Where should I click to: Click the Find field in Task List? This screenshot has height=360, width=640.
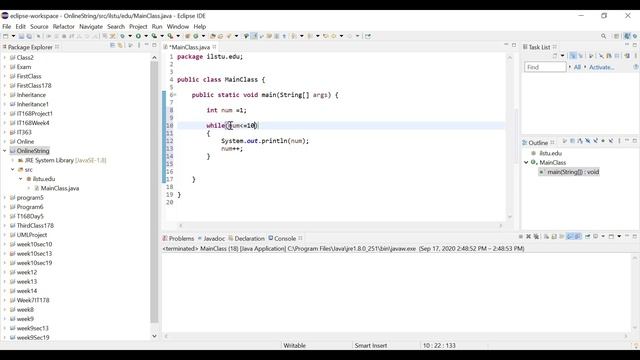[545, 67]
